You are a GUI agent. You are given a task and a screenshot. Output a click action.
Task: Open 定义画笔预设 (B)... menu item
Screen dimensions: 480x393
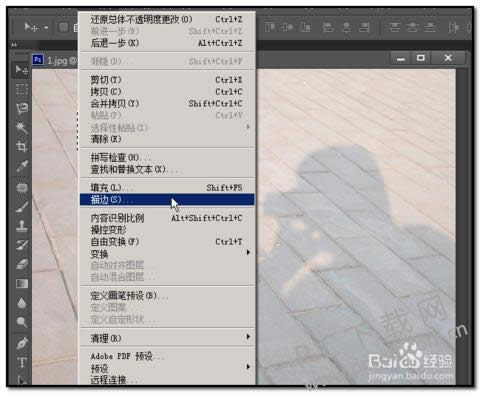[x=167, y=295]
